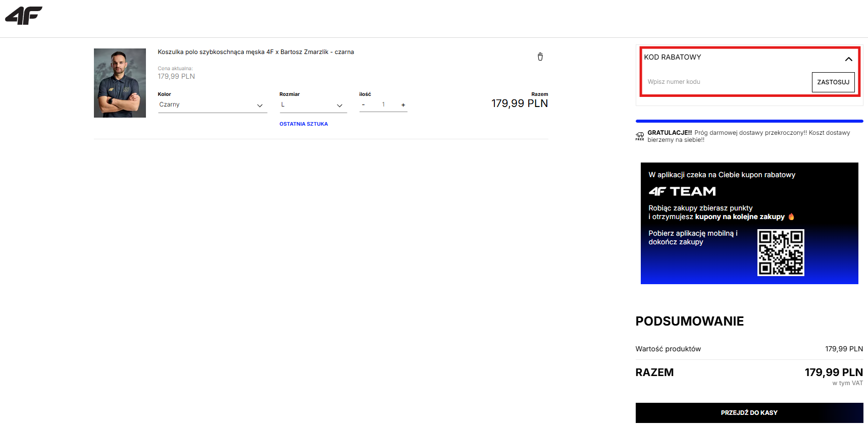Open the polo shirt product title link
This screenshot has width=868, height=425.
pos(256,52)
